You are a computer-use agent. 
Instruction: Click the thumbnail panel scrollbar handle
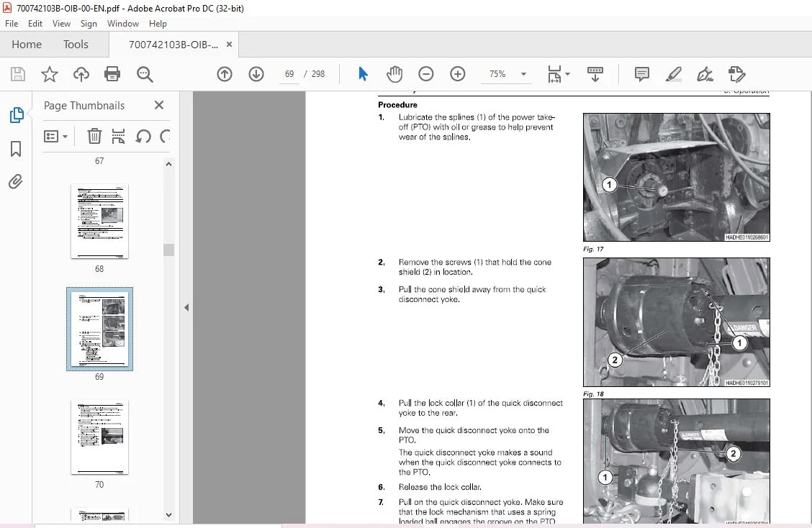coord(168,250)
